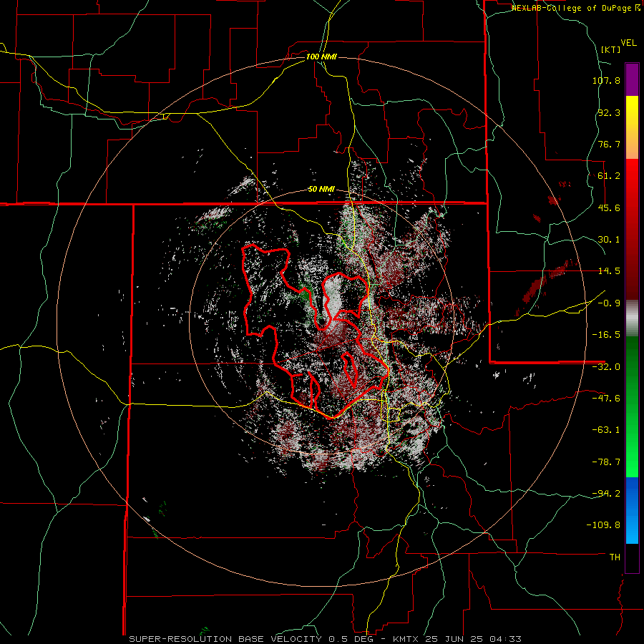
Task: Click the blue segment of velocity color bar
Action: tap(632, 510)
